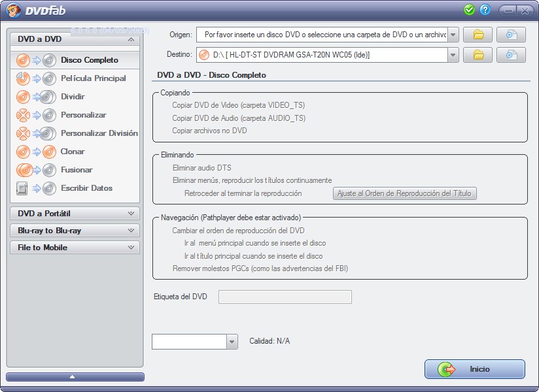
Task: Toggle Eliminar audio DTS option
Action: tap(201, 168)
